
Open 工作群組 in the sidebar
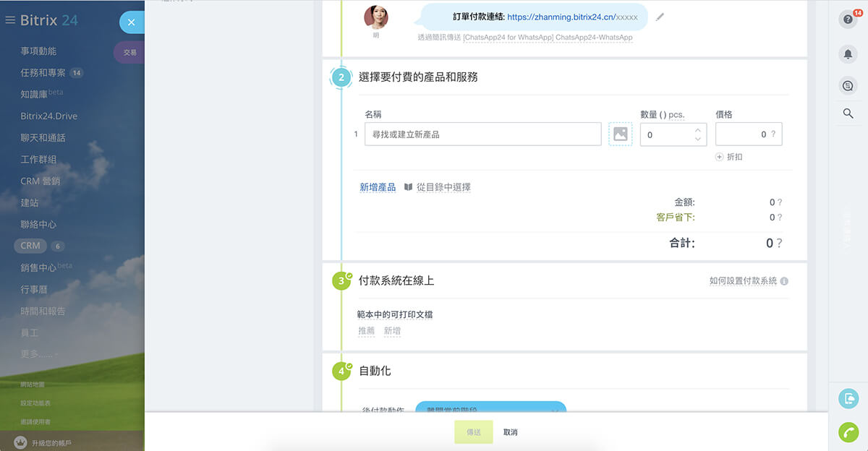(38, 159)
